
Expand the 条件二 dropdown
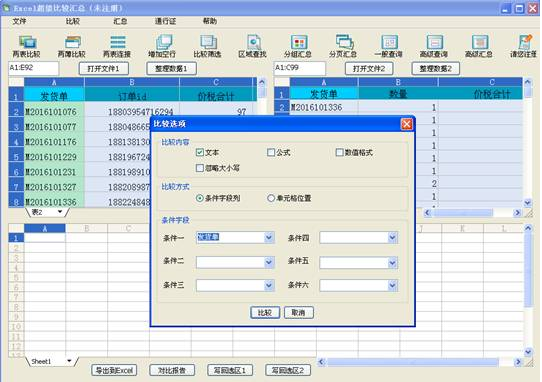269,262
